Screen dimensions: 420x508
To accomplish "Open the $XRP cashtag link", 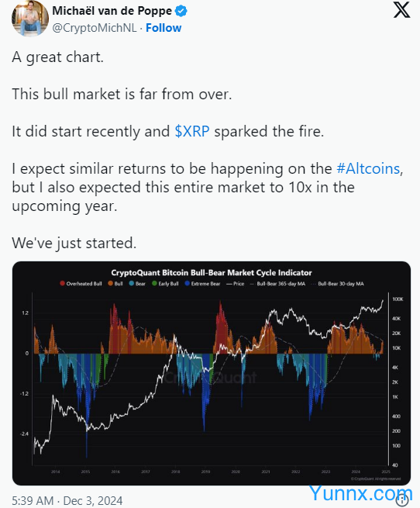I will pos(192,132).
